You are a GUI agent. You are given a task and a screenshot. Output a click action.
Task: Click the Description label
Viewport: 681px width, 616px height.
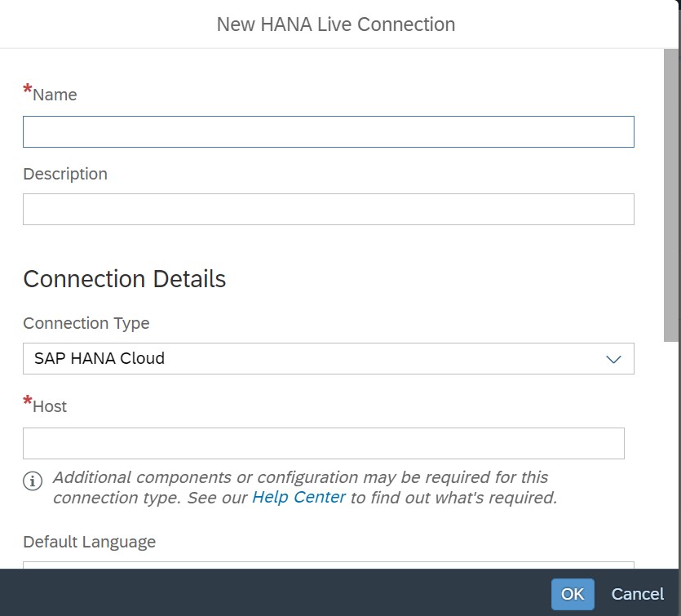click(65, 174)
